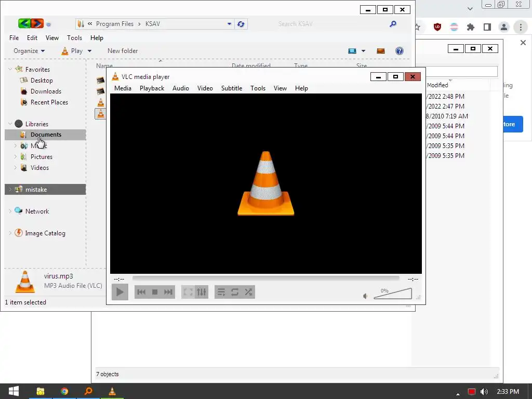Select Documents library
This screenshot has height=399, width=532.
45,135
